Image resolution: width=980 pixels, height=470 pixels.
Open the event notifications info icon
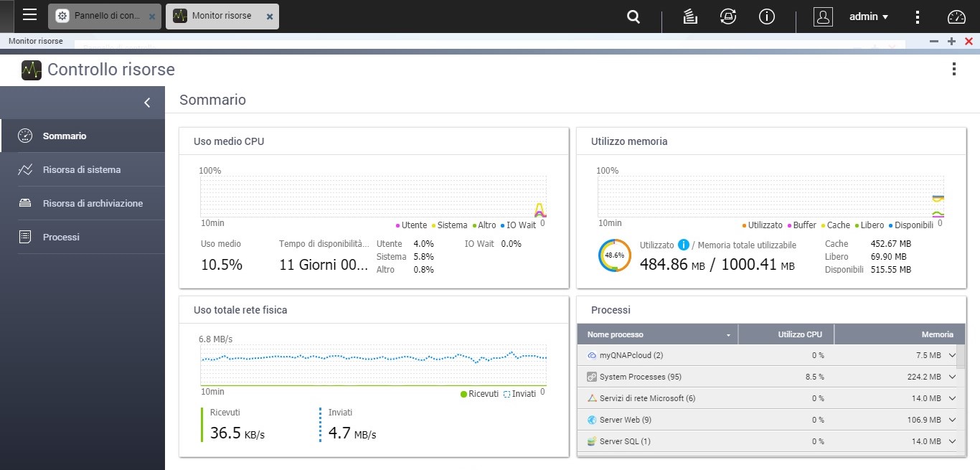pos(766,17)
